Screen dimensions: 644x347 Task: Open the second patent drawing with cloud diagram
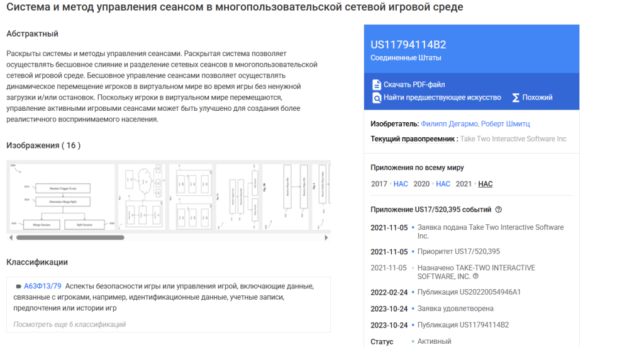(x=142, y=198)
